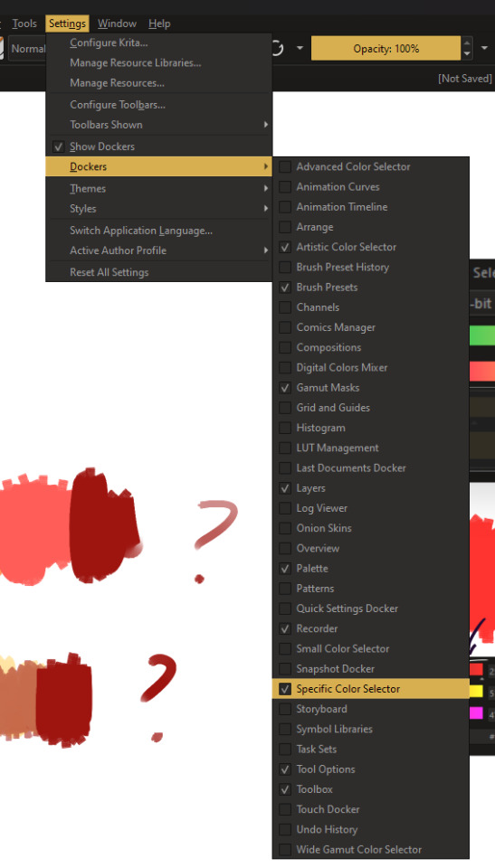Image resolution: width=495 pixels, height=868 pixels.
Task: Enable the Touch Docker
Action: pos(370,809)
